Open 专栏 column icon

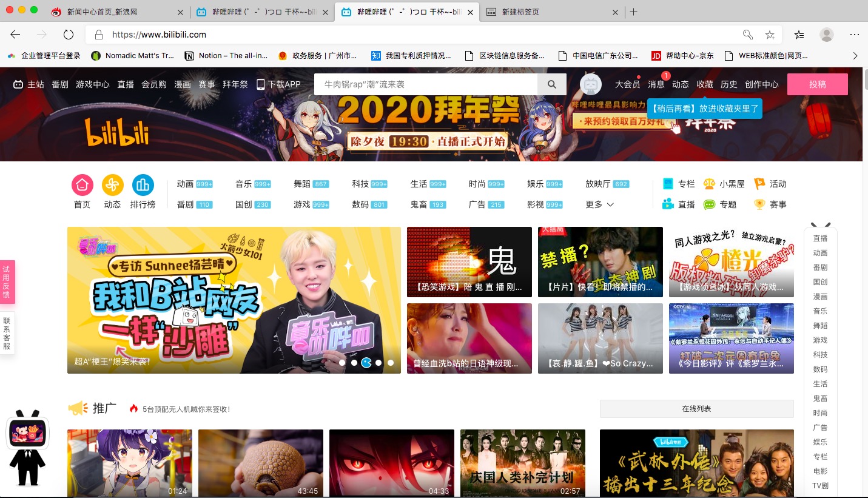[668, 184]
